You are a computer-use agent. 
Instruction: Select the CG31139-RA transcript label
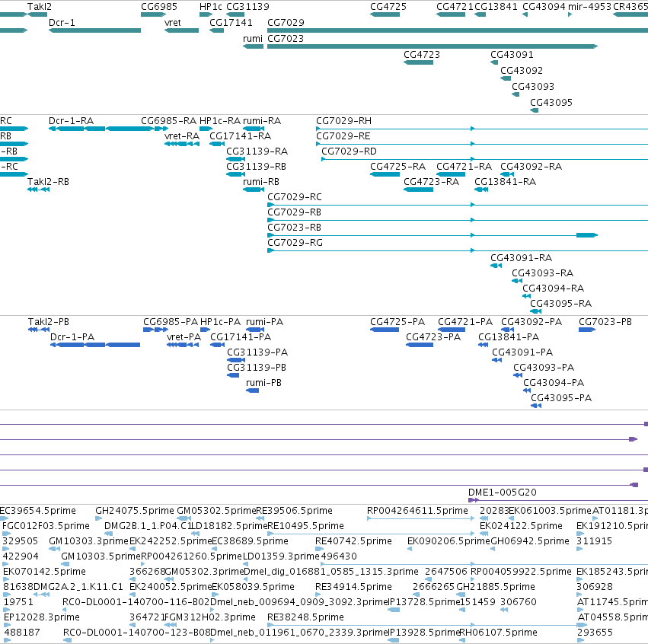pos(257,151)
